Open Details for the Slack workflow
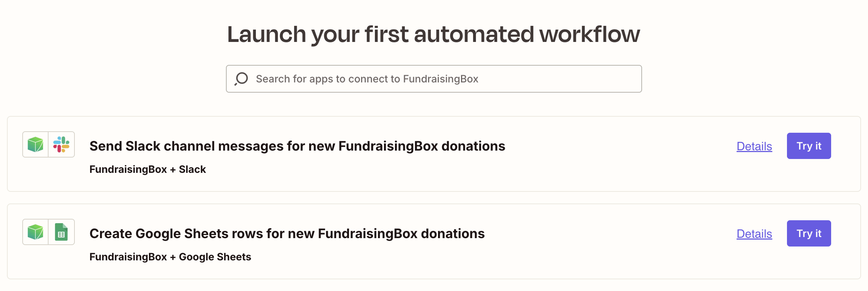868x291 pixels. (754, 146)
